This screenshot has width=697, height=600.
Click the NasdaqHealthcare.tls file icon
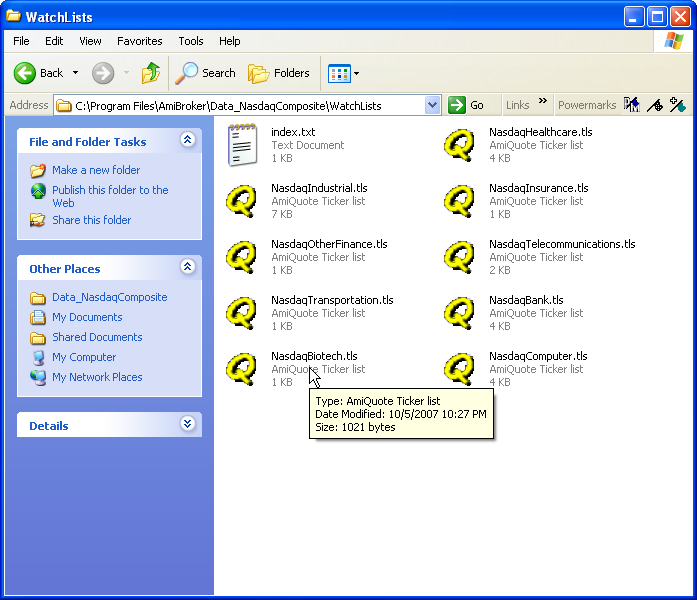point(460,145)
